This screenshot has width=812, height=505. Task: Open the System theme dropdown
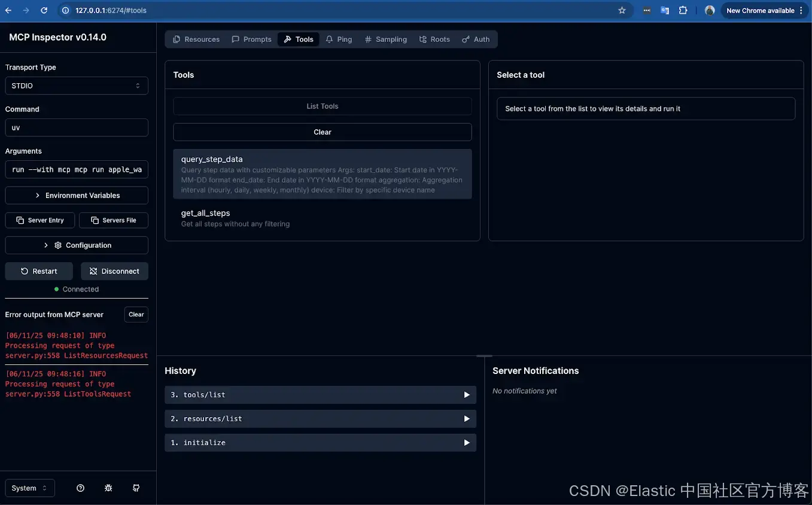click(30, 488)
